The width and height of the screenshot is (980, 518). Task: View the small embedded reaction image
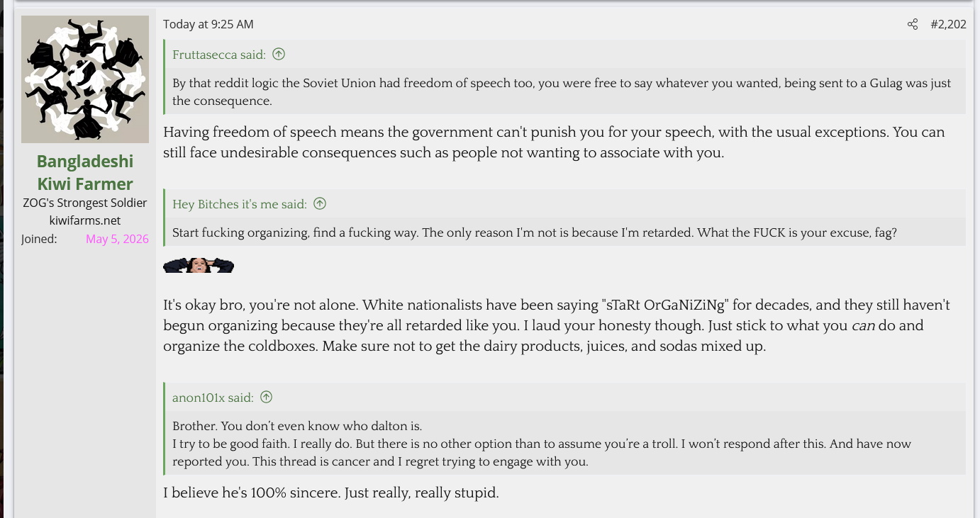199,266
